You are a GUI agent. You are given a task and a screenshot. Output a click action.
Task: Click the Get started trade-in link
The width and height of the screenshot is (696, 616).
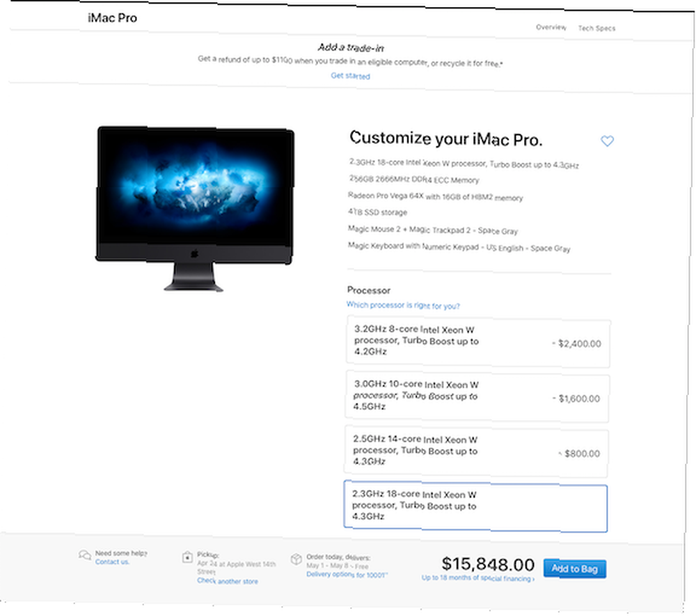[350, 76]
